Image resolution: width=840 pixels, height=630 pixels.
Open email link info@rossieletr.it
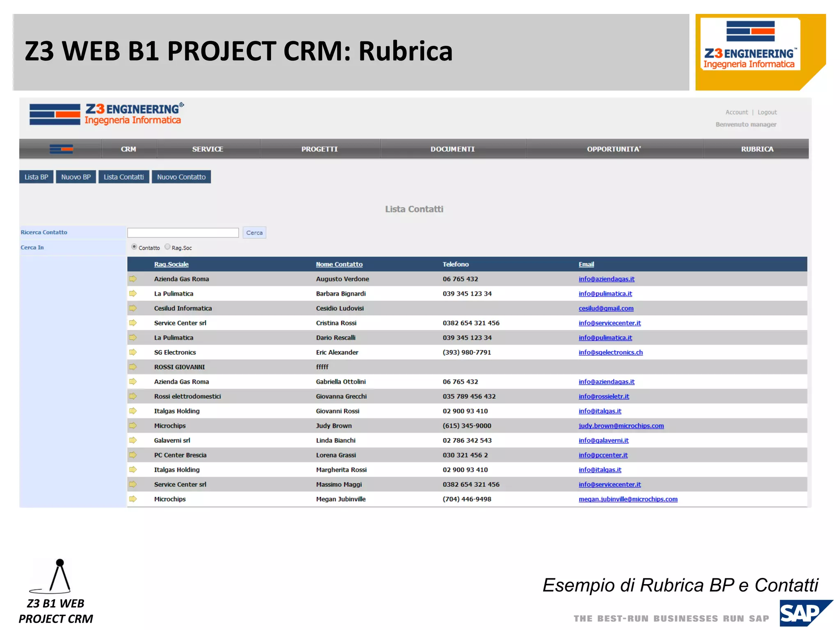[604, 397]
